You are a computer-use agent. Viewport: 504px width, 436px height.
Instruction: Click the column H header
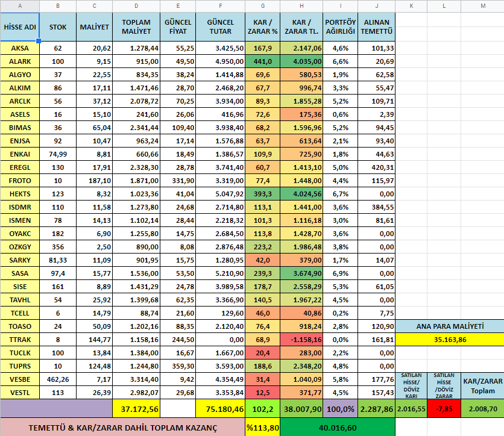[301, 6]
